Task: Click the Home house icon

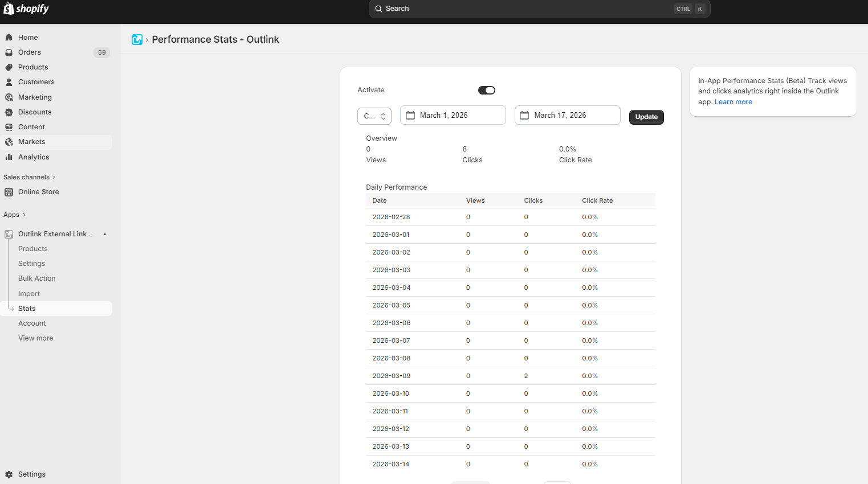Action: pyautogui.click(x=9, y=38)
